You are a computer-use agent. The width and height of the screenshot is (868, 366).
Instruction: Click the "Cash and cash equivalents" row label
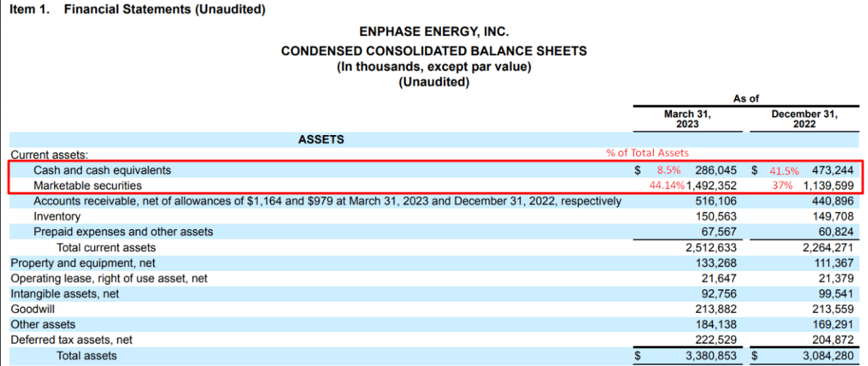[x=102, y=170]
